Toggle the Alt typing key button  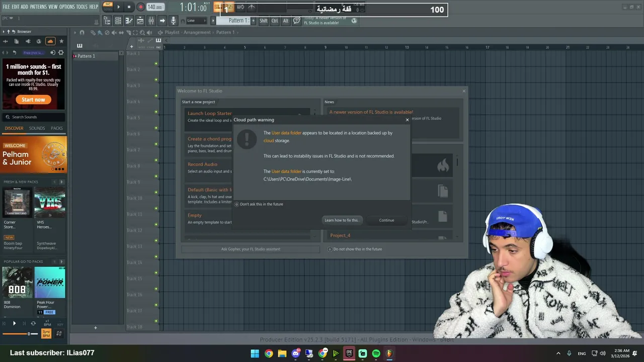[x=286, y=21]
